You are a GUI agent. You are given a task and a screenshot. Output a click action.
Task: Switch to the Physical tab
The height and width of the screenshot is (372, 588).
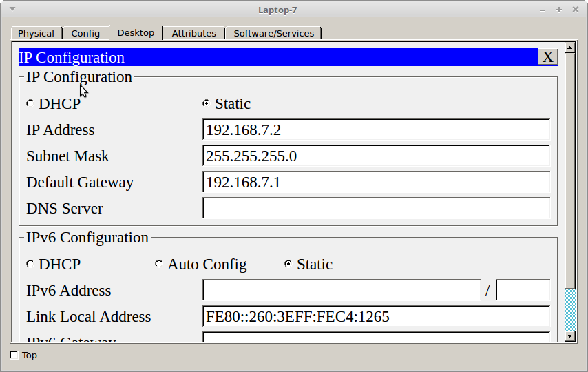[36, 33]
